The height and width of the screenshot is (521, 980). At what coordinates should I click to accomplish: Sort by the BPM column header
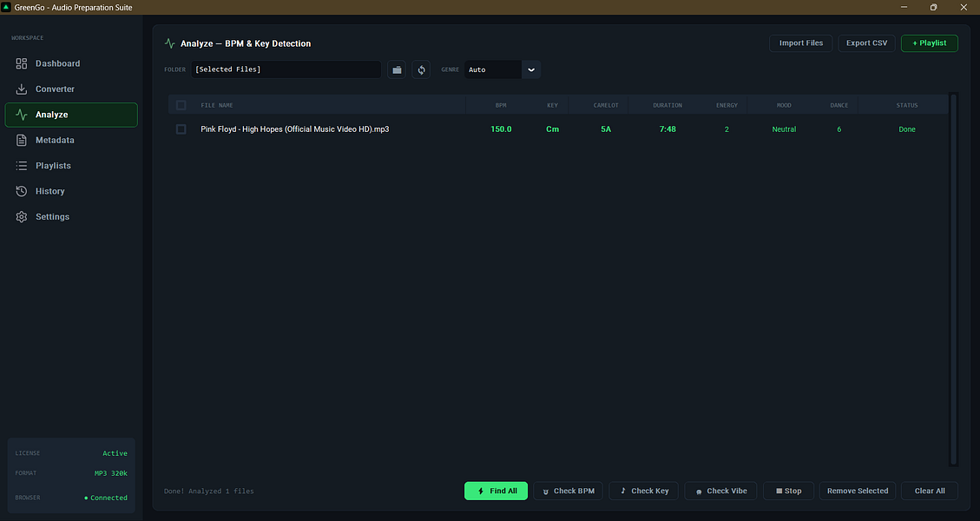pos(501,105)
